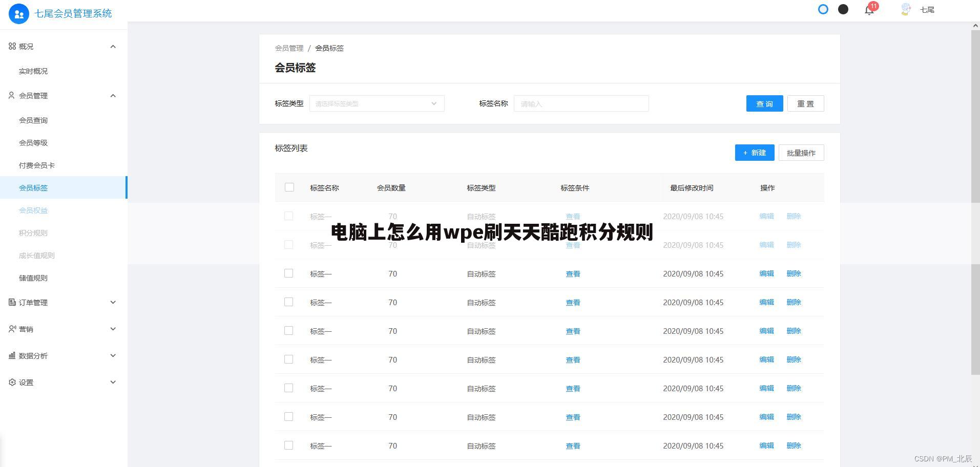Screen dimensions: 980x467
Task: Expand the 数据分析 menu chevron
Action: coord(113,355)
